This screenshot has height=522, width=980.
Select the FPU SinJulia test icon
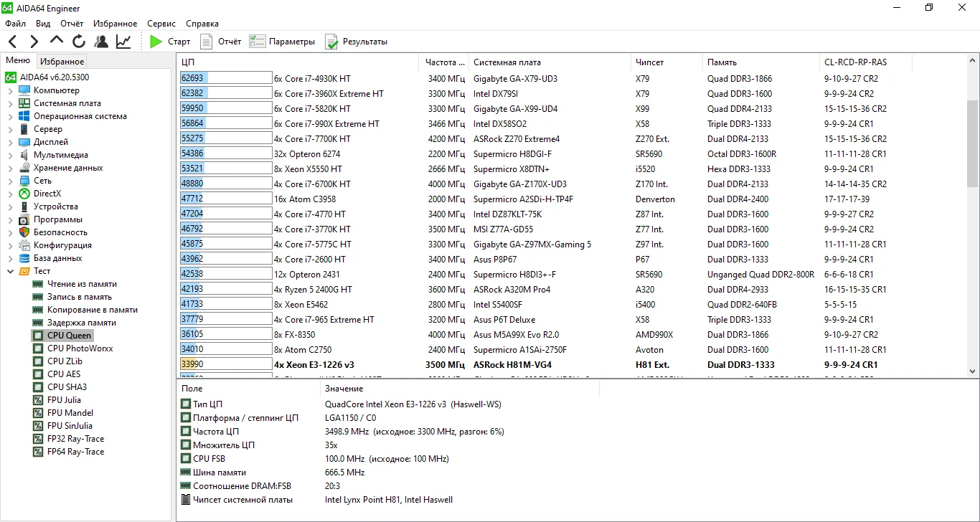tap(38, 426)
